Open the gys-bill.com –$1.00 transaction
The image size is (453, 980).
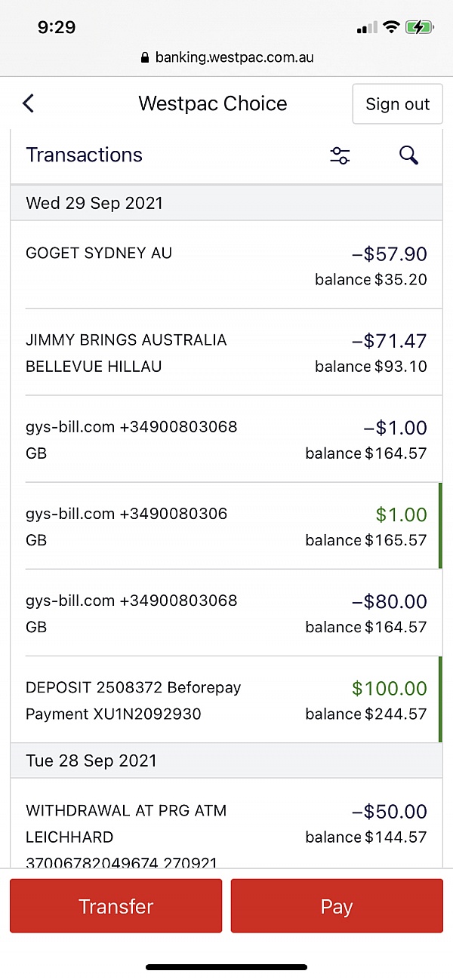click(x=226, y=439)
